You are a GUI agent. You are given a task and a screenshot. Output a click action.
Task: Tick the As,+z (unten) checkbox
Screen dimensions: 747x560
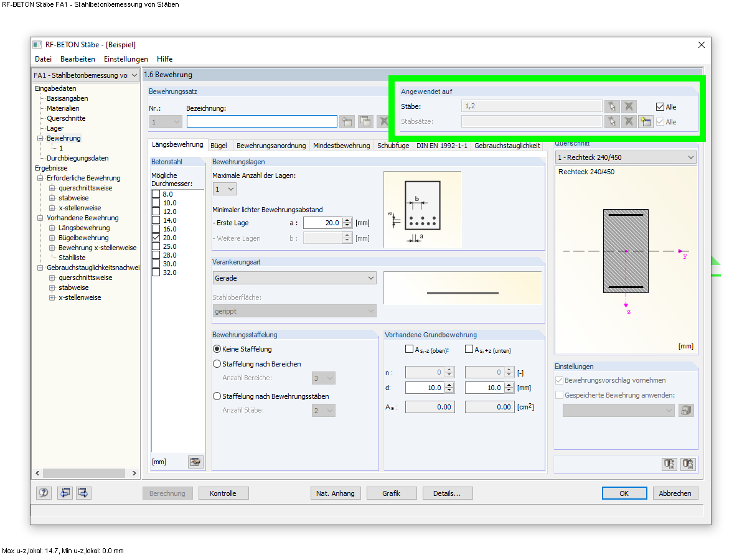click(x=469, y=349)
